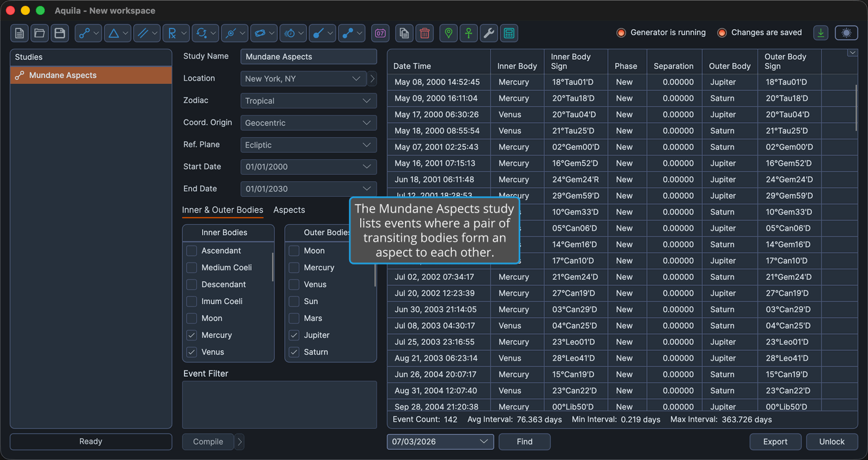Select the two-node link study icon
The height and width of the screenshot is (460, 868).
pyautogui.click(x=352, y=33)
